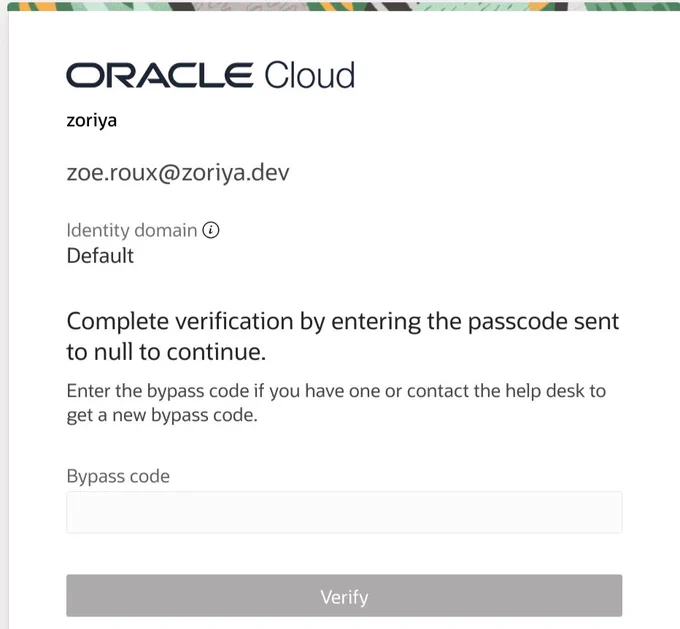Click the Bypass code field label

pyautogui.click(x=118, y=476)
